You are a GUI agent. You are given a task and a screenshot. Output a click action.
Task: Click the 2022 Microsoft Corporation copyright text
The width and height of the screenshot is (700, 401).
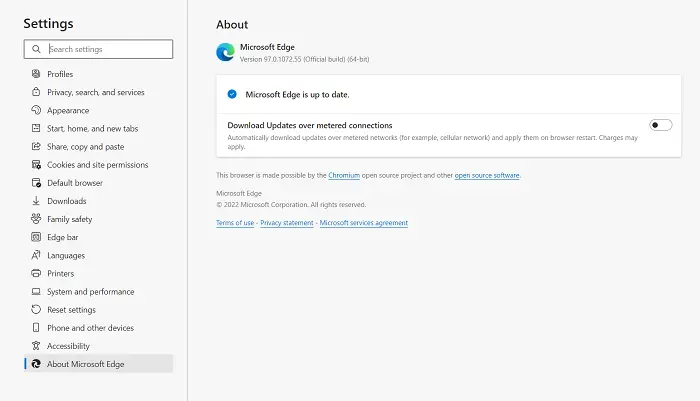point(291,205)
